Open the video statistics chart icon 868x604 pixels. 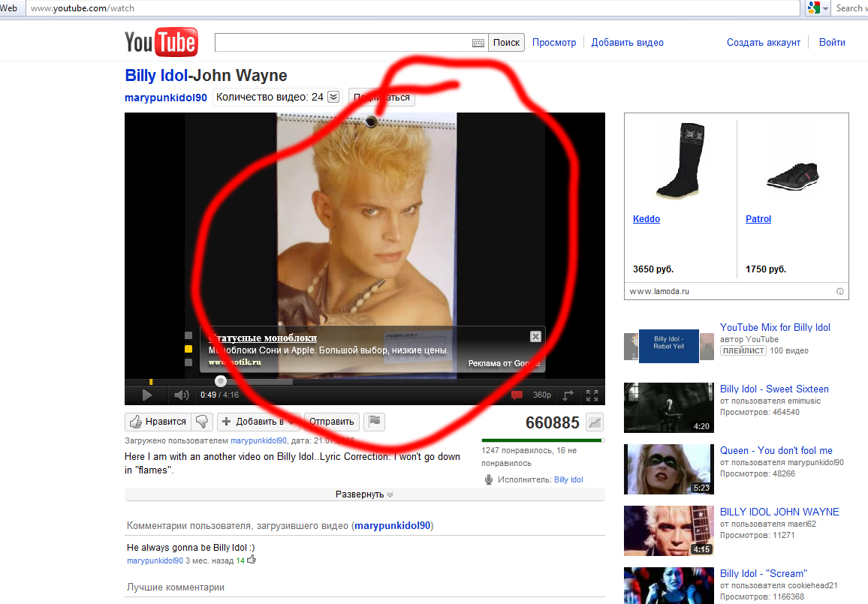(595, 422)
